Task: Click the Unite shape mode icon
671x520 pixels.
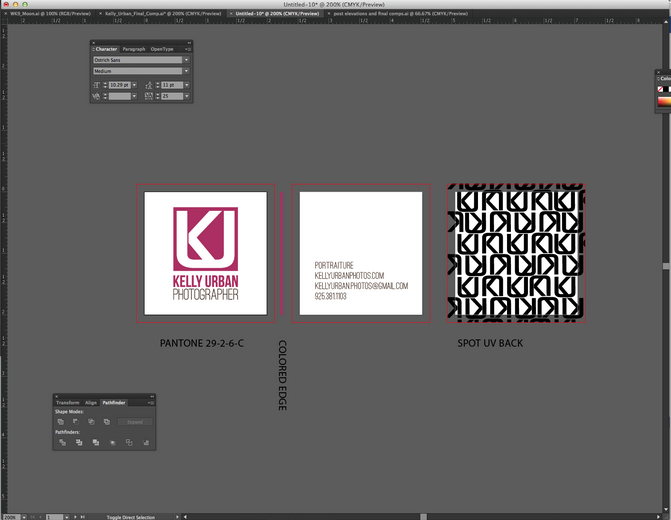Action: 61,422
